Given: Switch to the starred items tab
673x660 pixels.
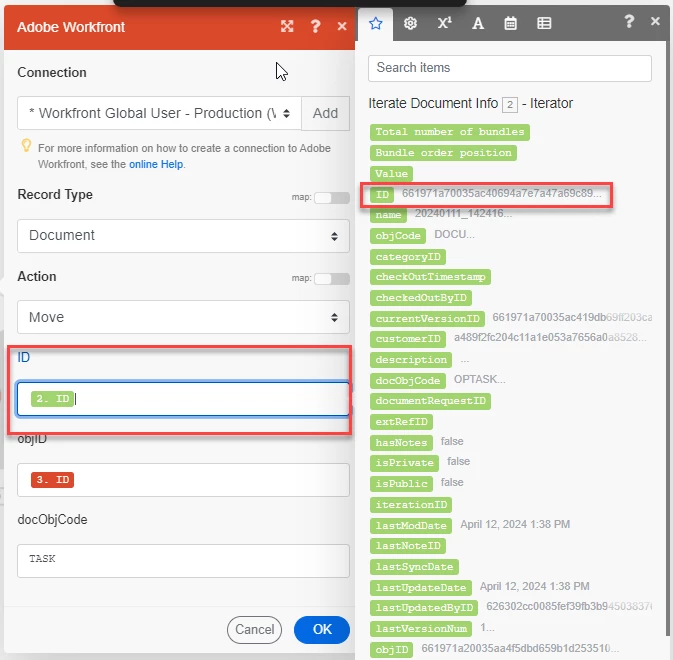Looking at the screenshot, I should [376, 23].
